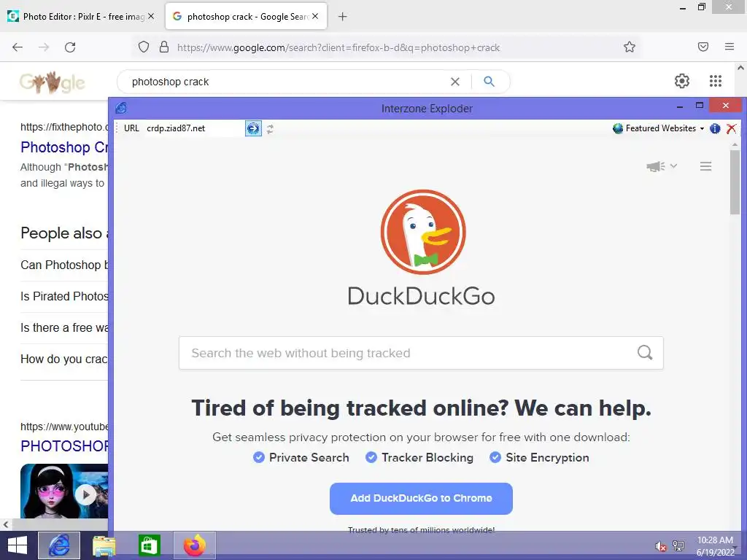Image resolution: width=747 pixels, height=560 pixels.
Task: Click the DuckDuckGo search magnifier icon
Action: pyautogui.click(x=645, y=353)
